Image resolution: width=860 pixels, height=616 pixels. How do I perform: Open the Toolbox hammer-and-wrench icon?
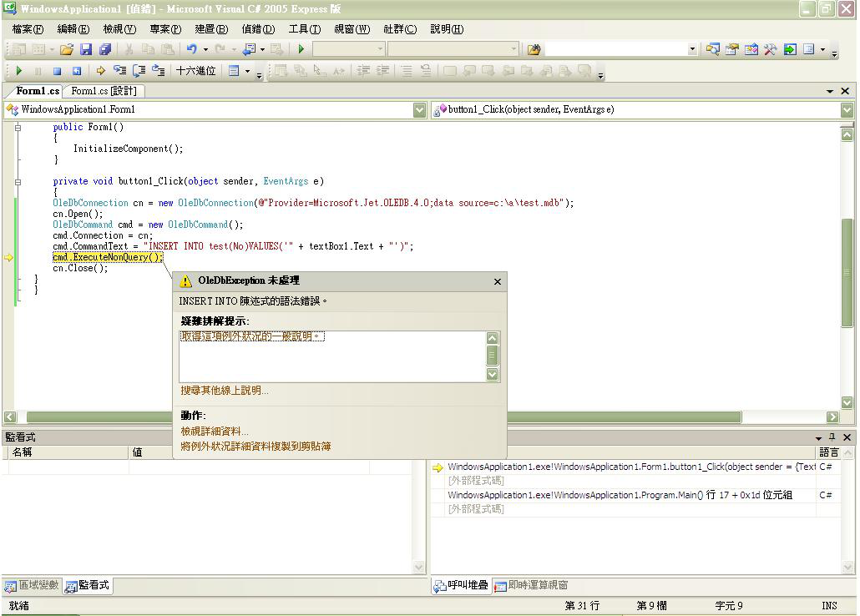(770, 50)
